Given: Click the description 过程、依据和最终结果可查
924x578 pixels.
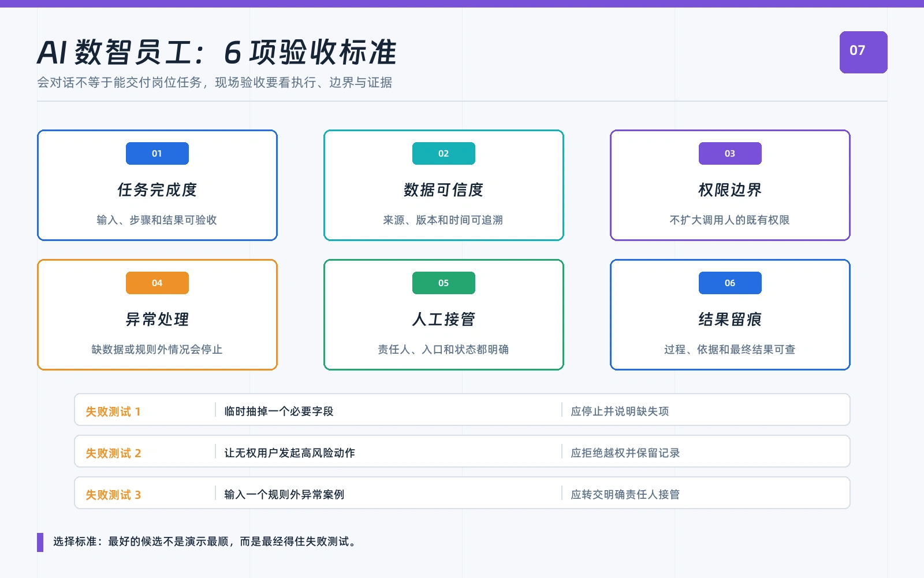Looking at the screenshot, I should 730,349.
